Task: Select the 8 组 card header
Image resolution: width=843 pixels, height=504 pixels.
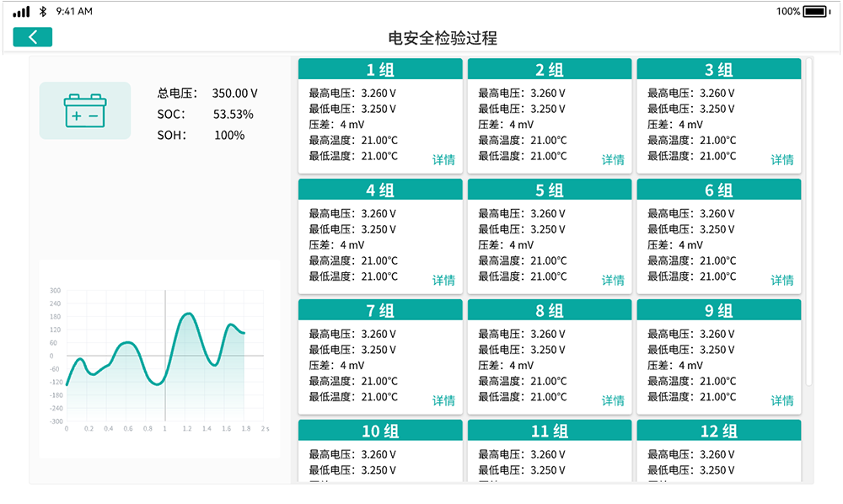Action: click(x=550, y=310)
